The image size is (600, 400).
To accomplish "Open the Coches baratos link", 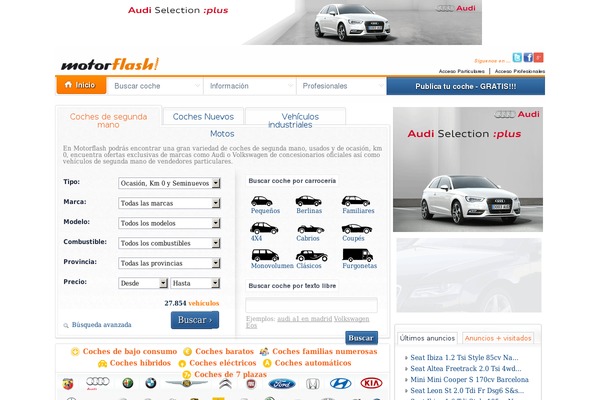I will click(x=224, y=351).
